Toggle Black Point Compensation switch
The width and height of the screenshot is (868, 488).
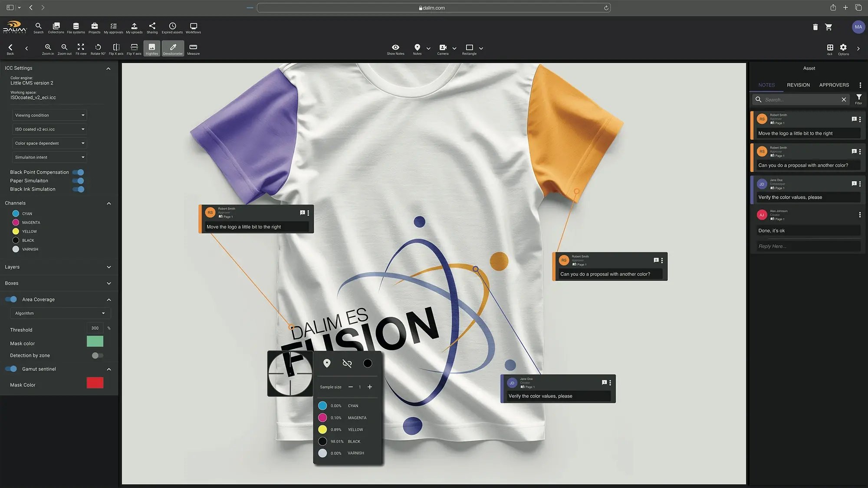(x=78, y=172)
